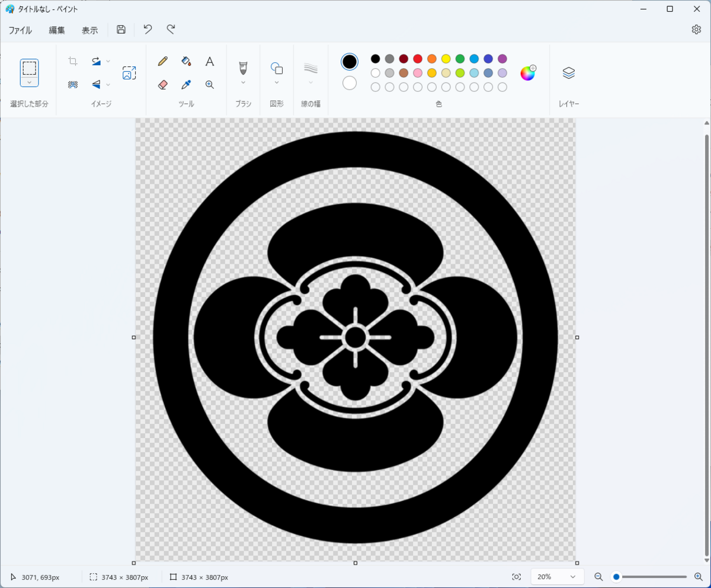This screenshot has width=711, height=588.
Task: Open the Layers panel icon
Action: point(569,73)
